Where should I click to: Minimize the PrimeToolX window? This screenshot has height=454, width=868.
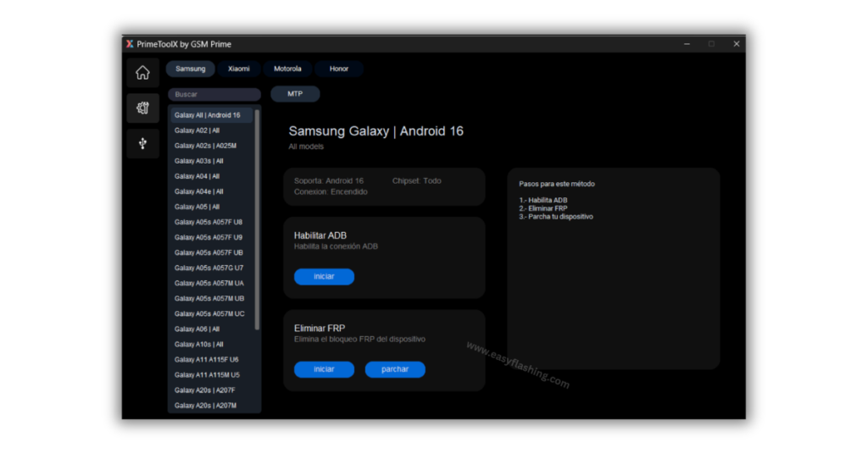click(687, 44)
